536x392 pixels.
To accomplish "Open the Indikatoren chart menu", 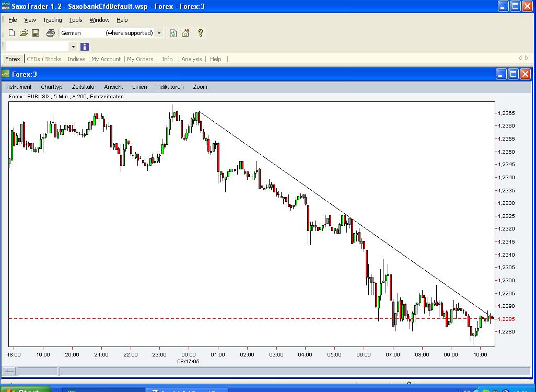I will 170,87.
